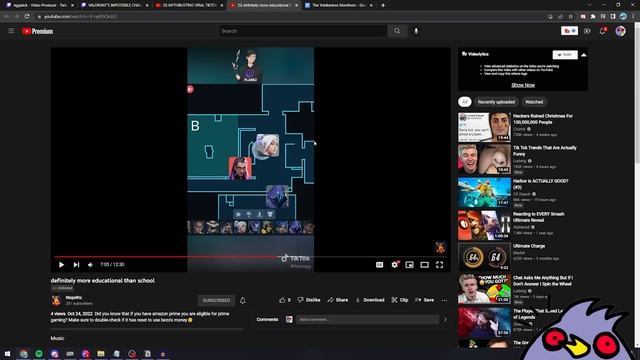Seek on the red video progress bar

click(251, 257)
